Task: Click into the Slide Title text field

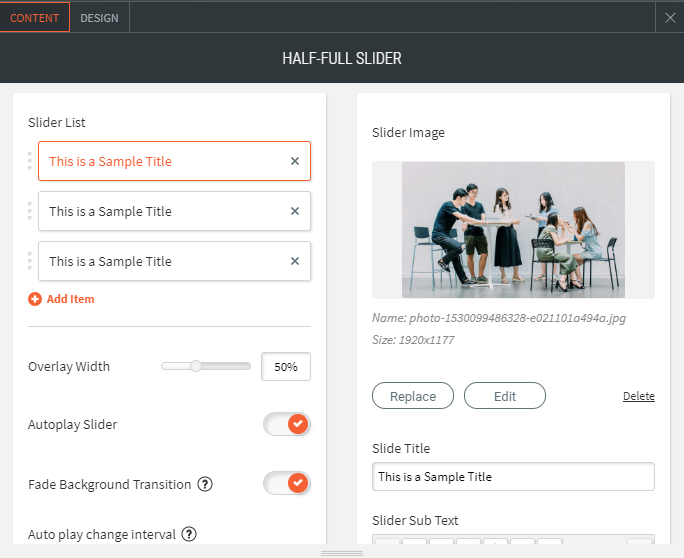Action: [x=513, y=477]
